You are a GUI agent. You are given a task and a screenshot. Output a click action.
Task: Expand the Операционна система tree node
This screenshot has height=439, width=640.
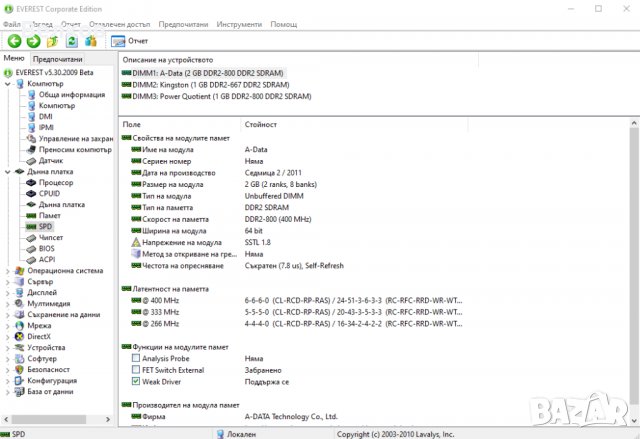[8, 270]
